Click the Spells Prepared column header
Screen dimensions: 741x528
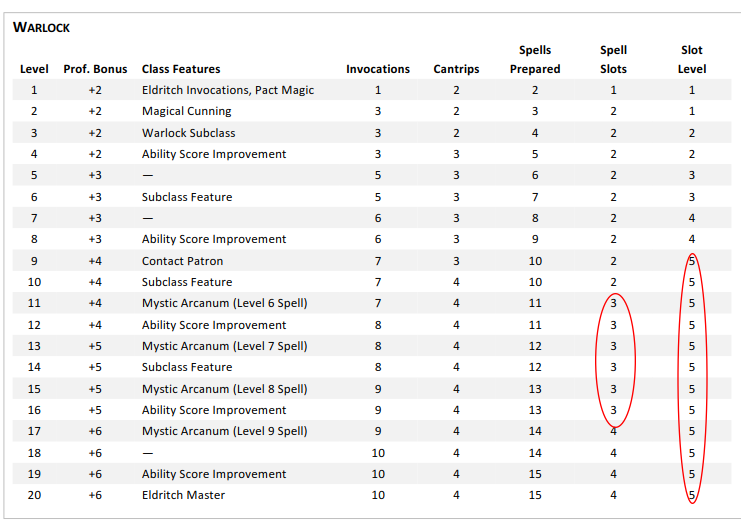coord(535,60)
